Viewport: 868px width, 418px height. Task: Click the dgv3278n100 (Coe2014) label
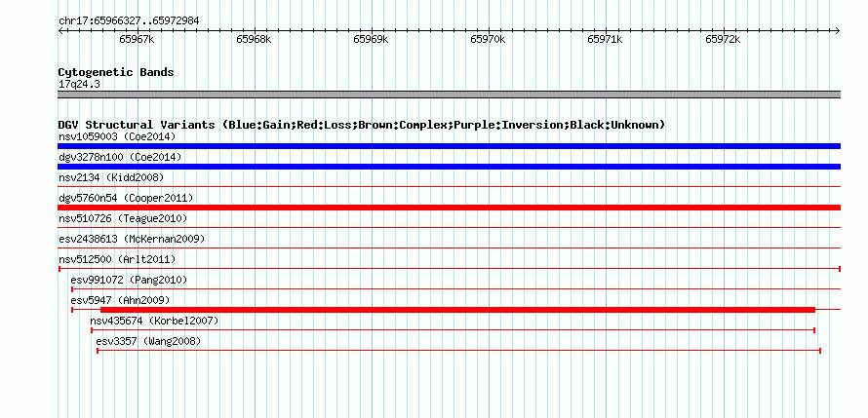coord(120,157)
